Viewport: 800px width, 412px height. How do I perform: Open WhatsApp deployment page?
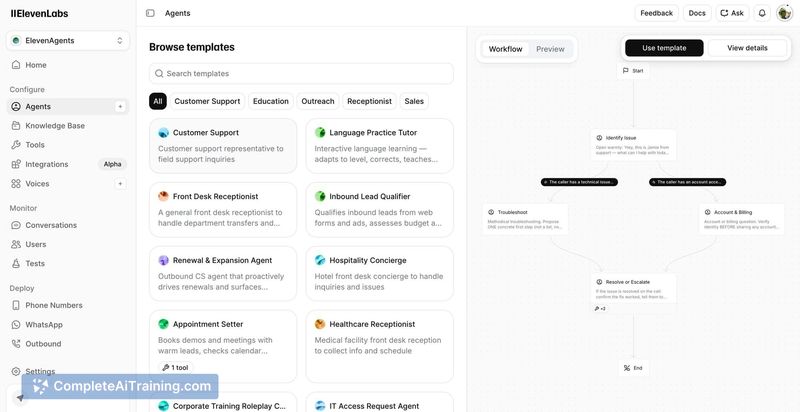(68, 324)
